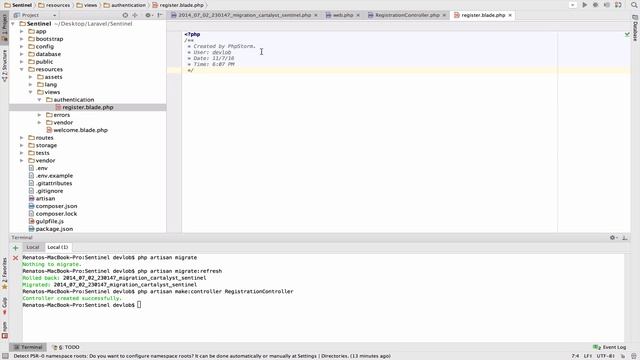The width and height of the screenshot is (640, 360).
Task: Open run configuration dropdown in top toolbar
Action: coord(573,5)
